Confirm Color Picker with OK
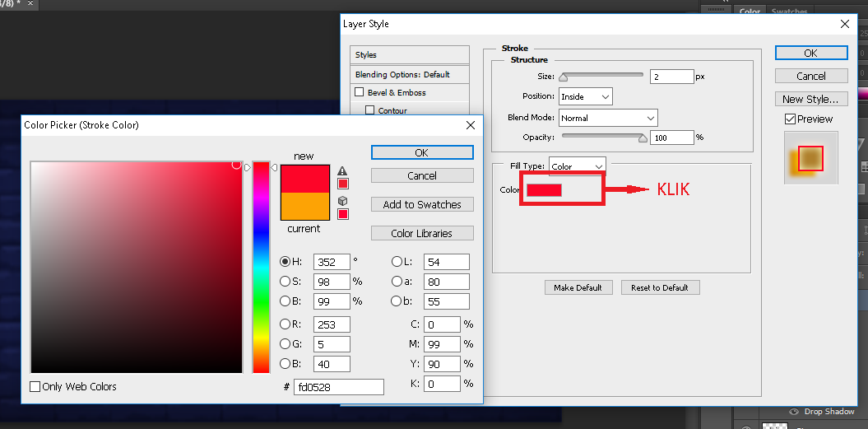868x429 pixels. pos(422,152)
